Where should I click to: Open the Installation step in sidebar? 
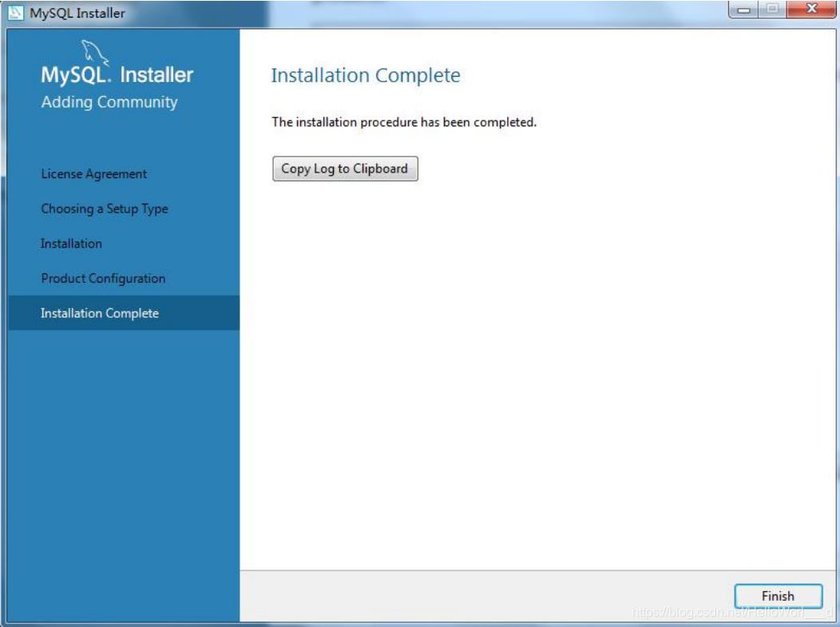pyautogui.click(x=71, y=244)
